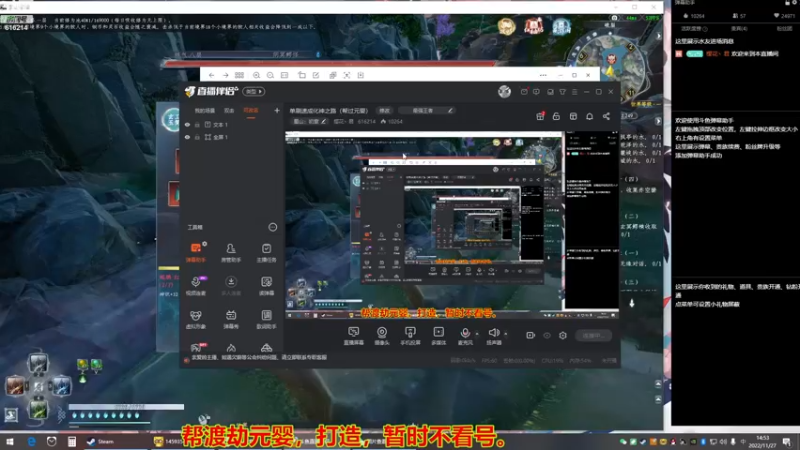Expand game quest panel right arrow
Screen dimensions: 800x450
point(658,121)
